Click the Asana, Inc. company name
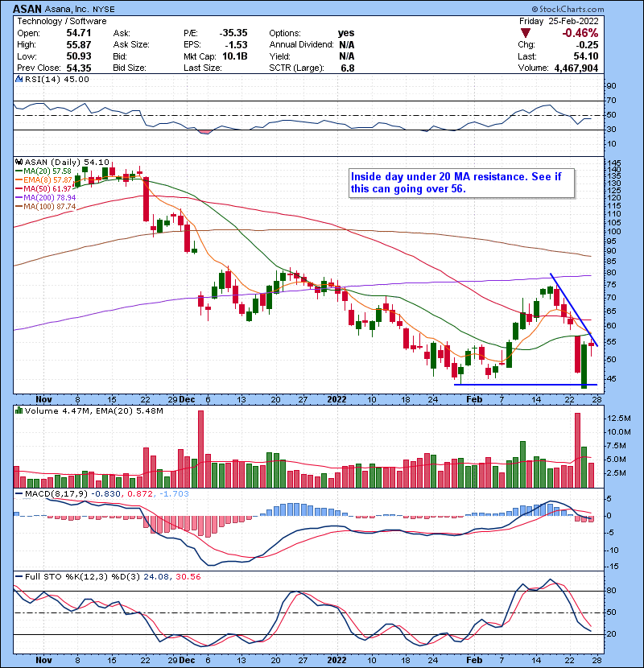Screen dimensions: 644x668 coord(68,9)
